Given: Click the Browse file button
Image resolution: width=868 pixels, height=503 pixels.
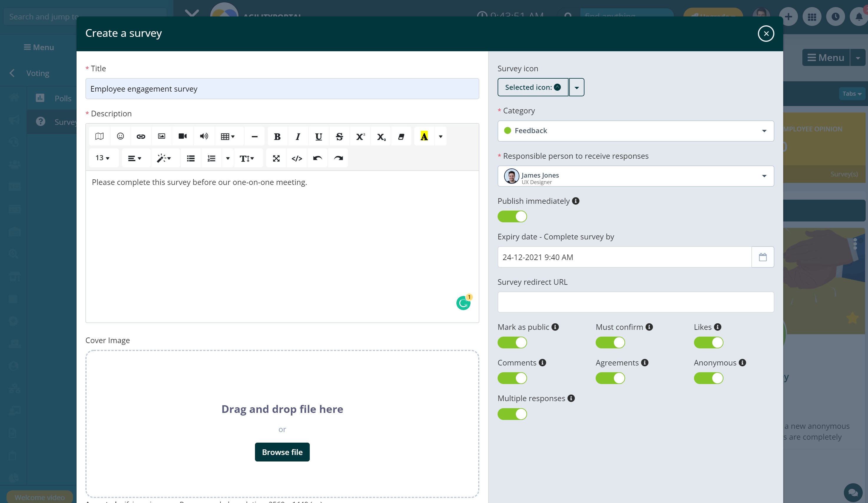Looking at the screenshot, I should click(x=282, y=452).
